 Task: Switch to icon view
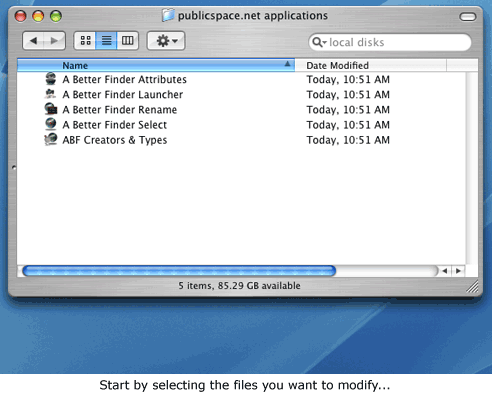(85, 41)
